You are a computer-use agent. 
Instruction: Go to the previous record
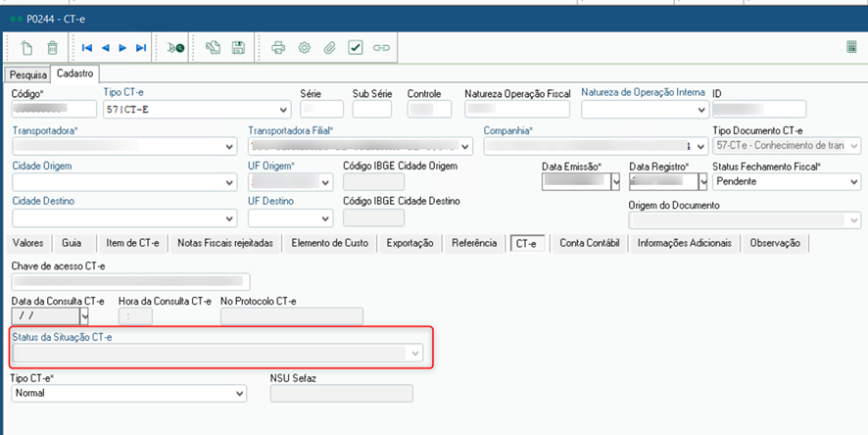[x=105, y=48]
